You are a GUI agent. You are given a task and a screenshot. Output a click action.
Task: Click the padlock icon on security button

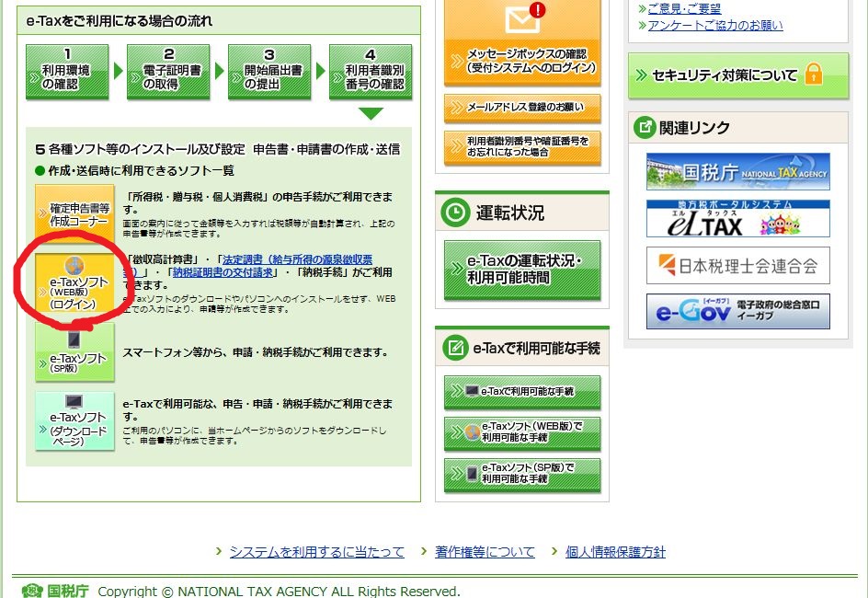point(813,74)
